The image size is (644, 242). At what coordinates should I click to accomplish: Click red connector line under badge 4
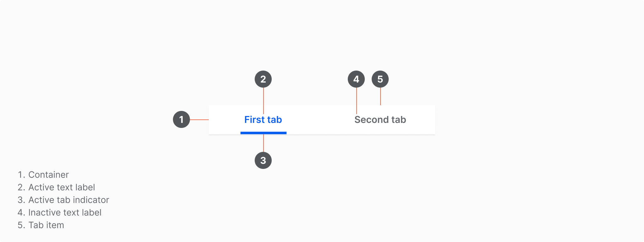coord(357,101)
